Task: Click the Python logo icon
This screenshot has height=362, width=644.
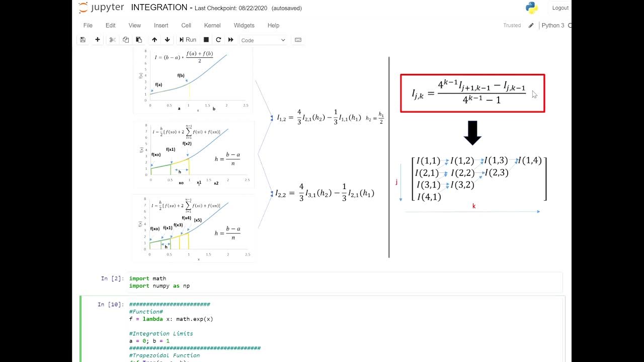Action: click(x=532, y=8)
